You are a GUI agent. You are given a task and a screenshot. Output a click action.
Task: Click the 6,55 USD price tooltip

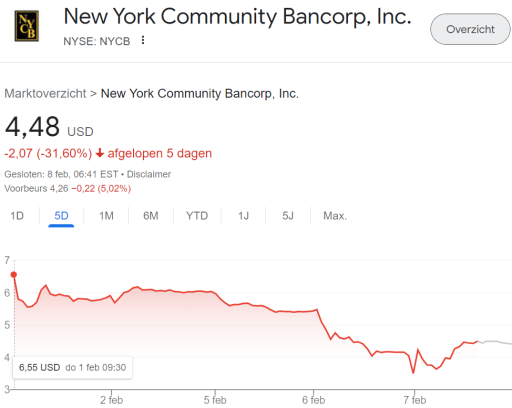point(72,368)
